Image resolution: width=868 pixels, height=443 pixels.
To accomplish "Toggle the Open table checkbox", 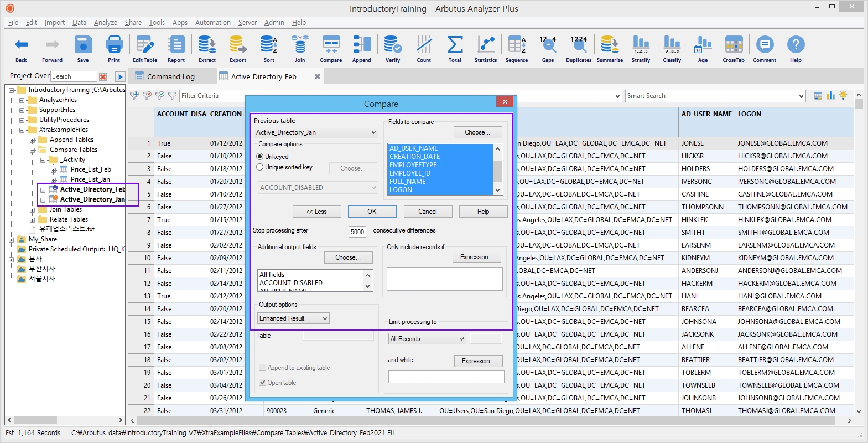I will coord(263,383).
